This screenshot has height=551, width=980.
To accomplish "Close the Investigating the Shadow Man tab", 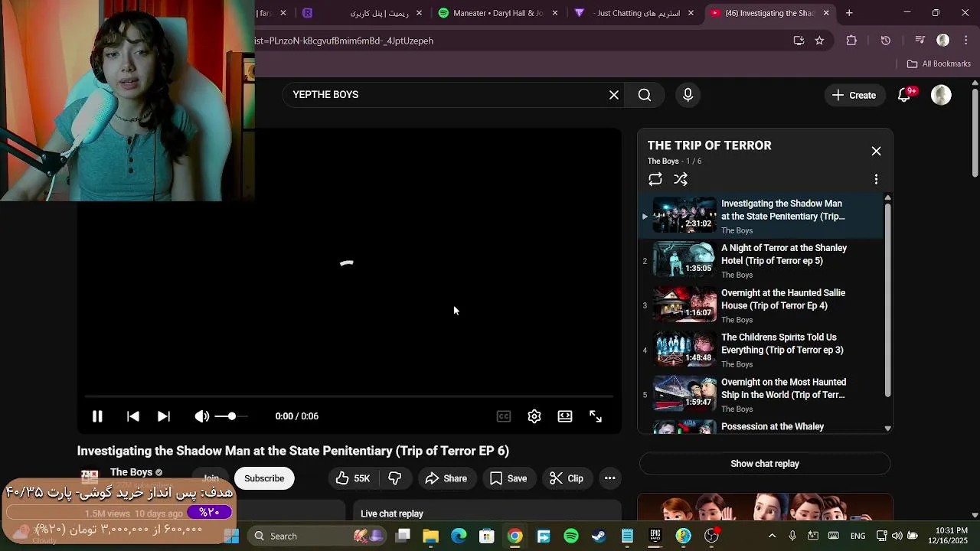I will [x=826, y=13].
